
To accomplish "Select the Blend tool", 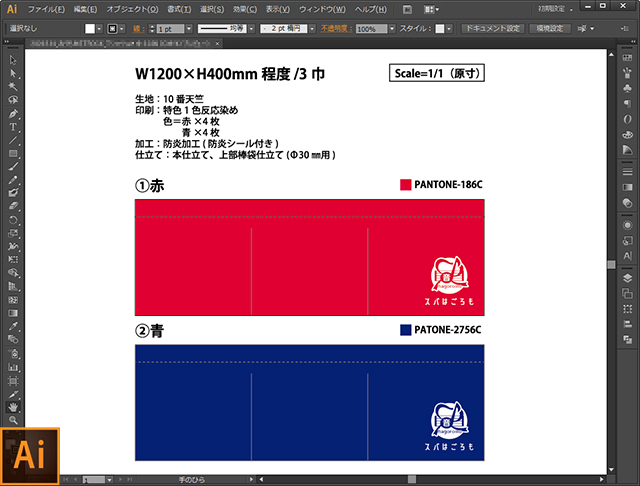I will 13,339.
